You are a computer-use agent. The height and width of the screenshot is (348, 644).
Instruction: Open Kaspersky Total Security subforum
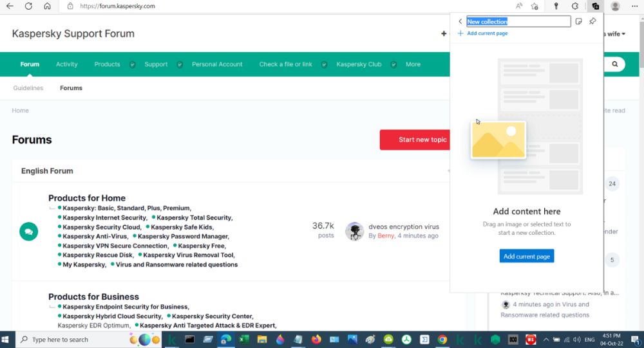pyautogui.click(x=194, y=217)
